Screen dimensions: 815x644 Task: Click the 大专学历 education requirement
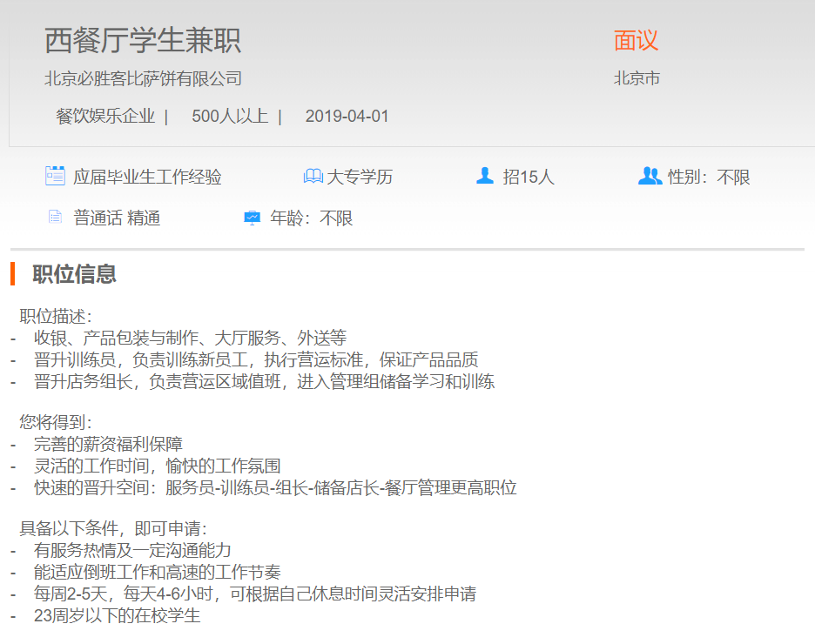pos(360,178)
